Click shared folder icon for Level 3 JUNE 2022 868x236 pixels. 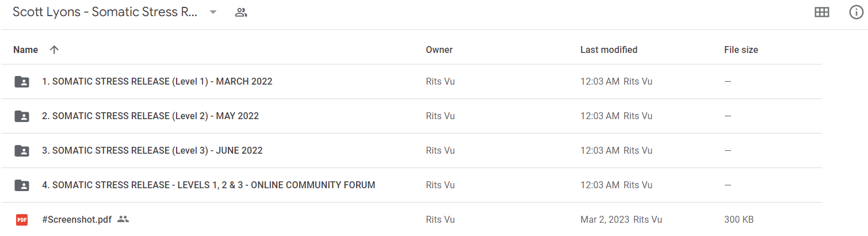tap(22, 151)
